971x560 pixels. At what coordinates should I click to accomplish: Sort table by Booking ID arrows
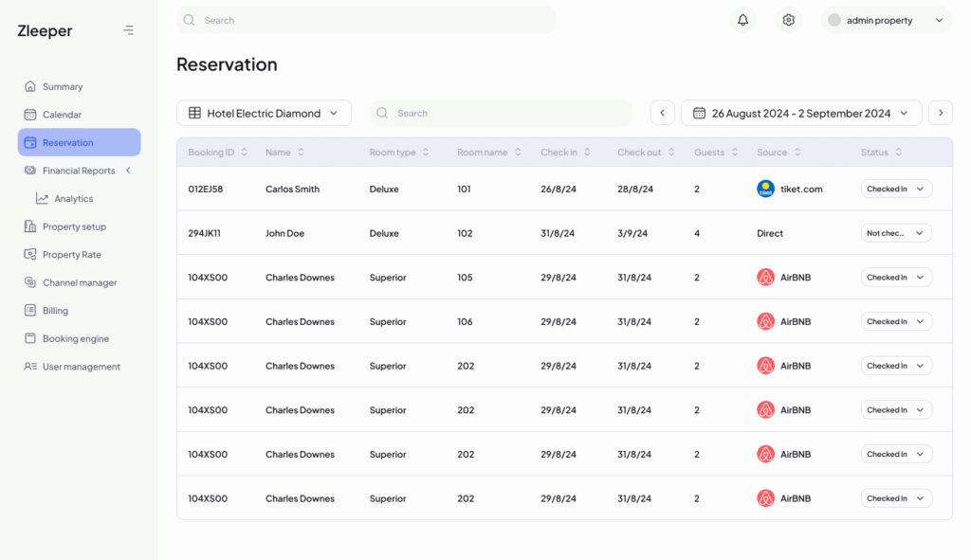point(244,153)
